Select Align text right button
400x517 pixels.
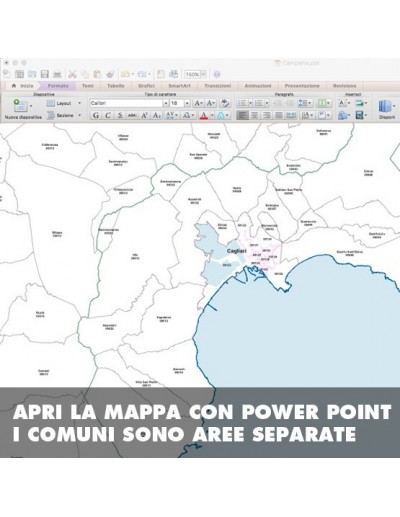(x=267, y=115)
